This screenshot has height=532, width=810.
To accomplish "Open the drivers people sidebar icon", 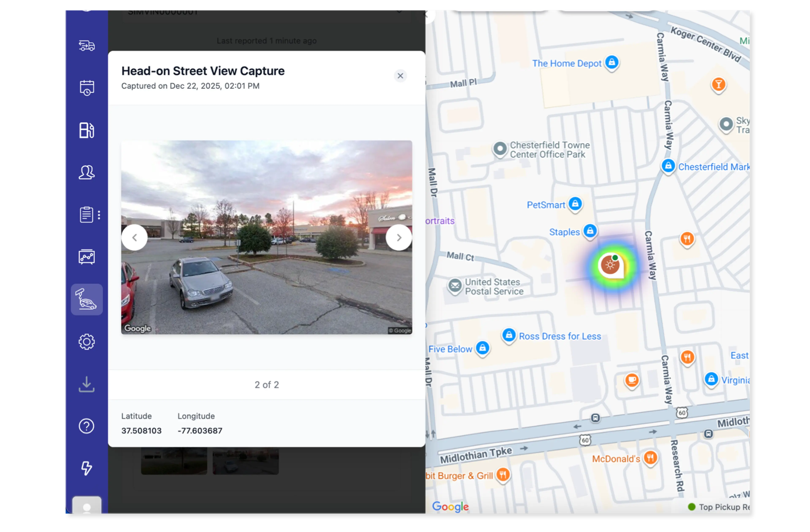I will [x=87, y=172].
